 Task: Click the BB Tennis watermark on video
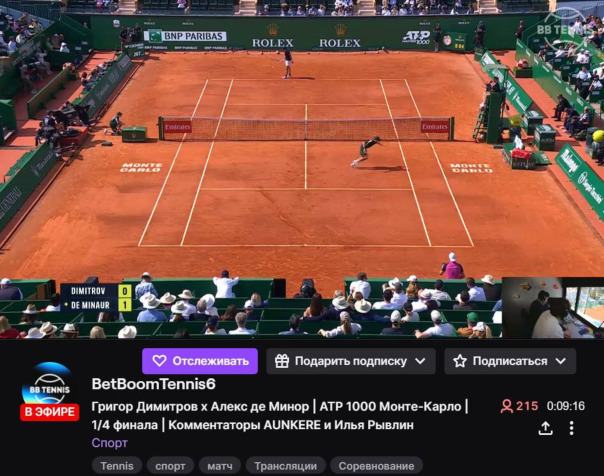coord(564,28)
